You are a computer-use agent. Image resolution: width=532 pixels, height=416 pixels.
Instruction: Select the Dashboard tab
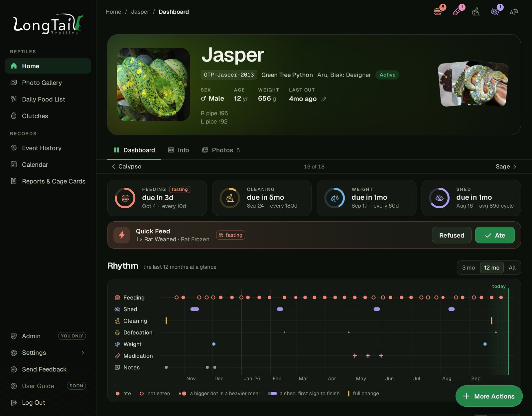tap(134, 150)
